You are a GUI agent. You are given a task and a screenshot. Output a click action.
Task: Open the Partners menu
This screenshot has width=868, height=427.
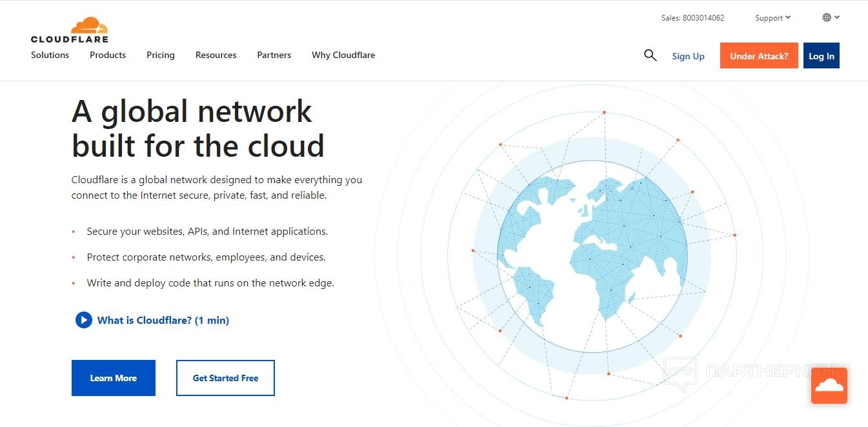(274, 55)
